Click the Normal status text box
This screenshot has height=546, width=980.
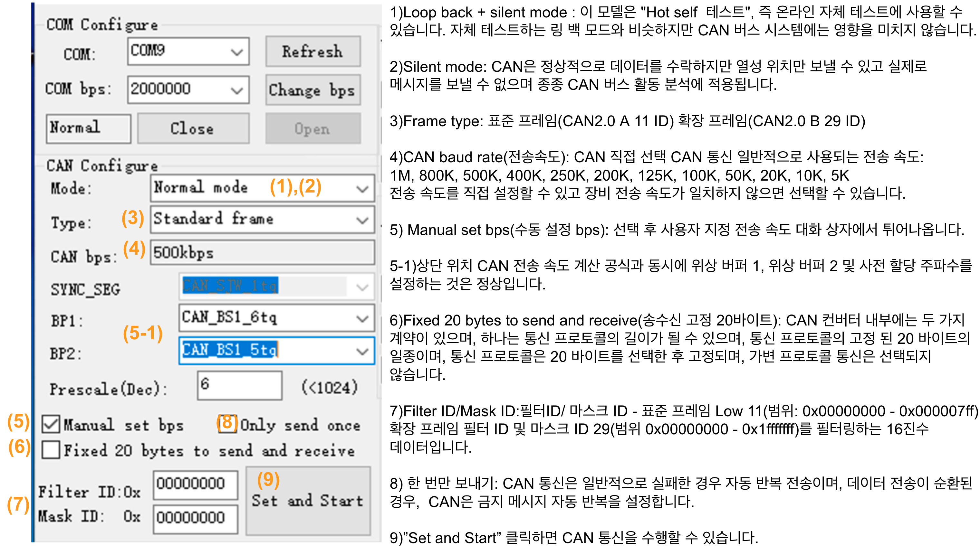88,128
